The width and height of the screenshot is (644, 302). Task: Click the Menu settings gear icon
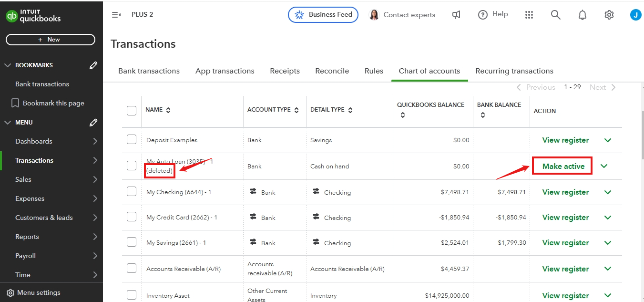(x=10, y=292)
